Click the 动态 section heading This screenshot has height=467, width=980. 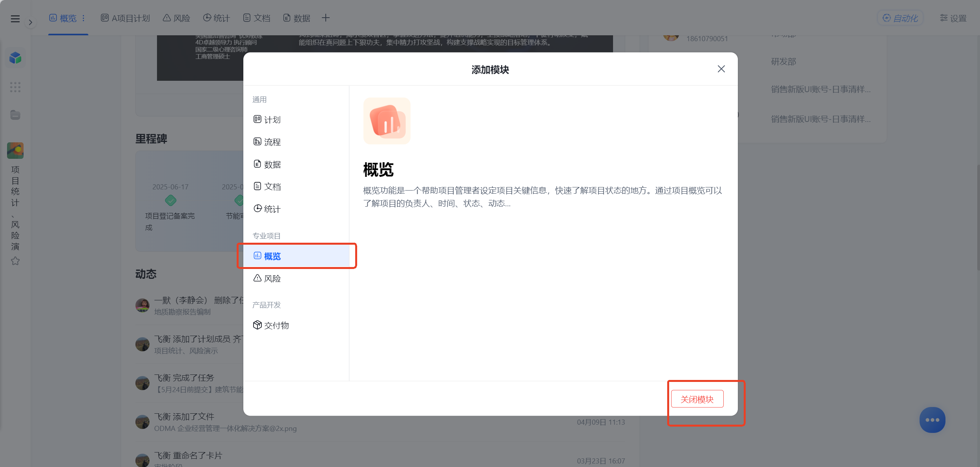point(146,274)
